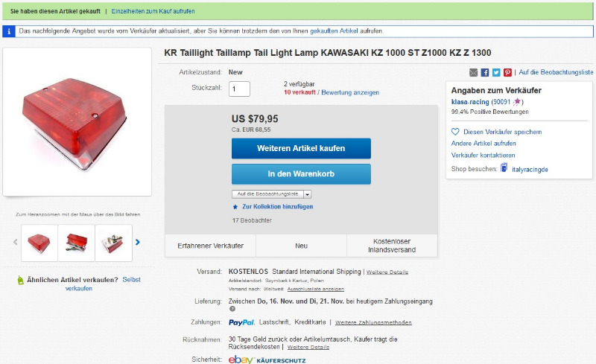This screenshot has height=364, width=596.
Task: Select second product thumbnail image
Action: (77, 243)
